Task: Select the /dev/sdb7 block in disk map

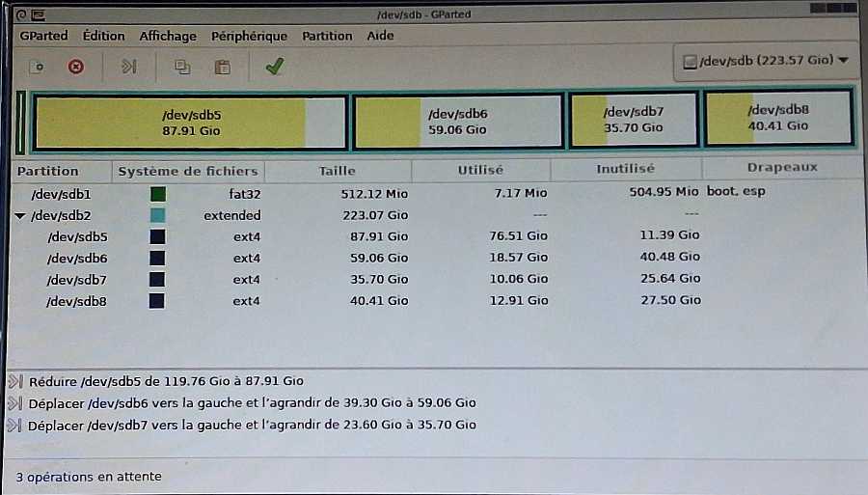Action: click(x=633, y=120)
